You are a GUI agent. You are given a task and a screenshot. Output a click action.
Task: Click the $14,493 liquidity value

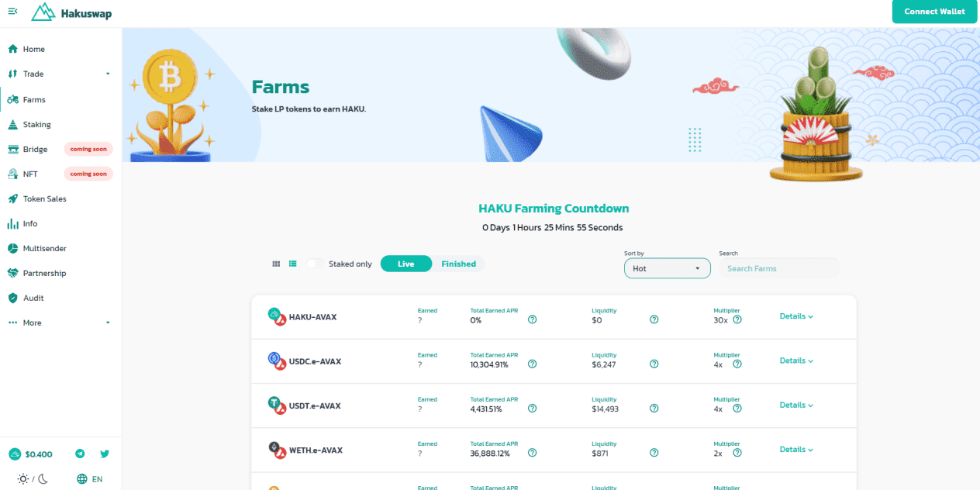605,409
